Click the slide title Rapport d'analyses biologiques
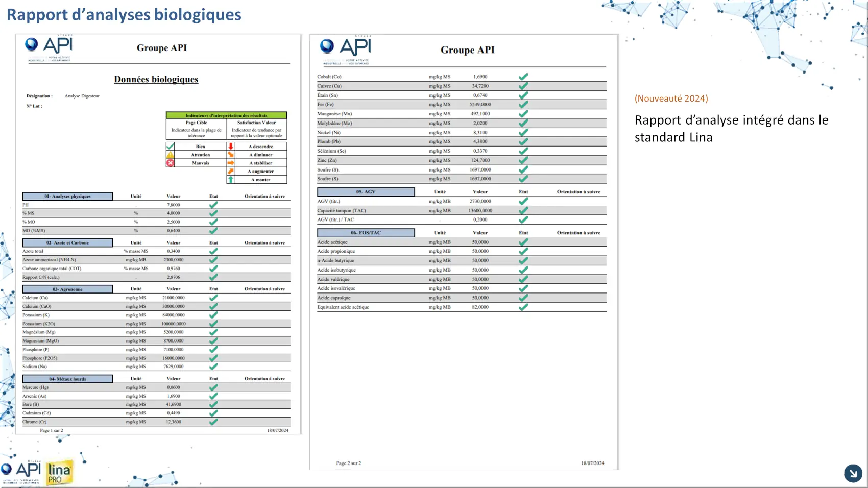 pos(124,14)
